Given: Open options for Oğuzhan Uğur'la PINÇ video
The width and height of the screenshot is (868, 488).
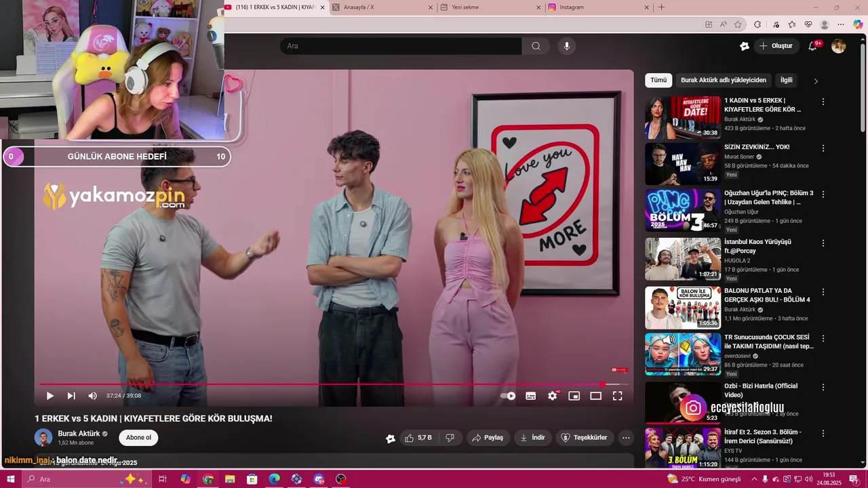Looking at the screenshot, I should tap(823, 194).
